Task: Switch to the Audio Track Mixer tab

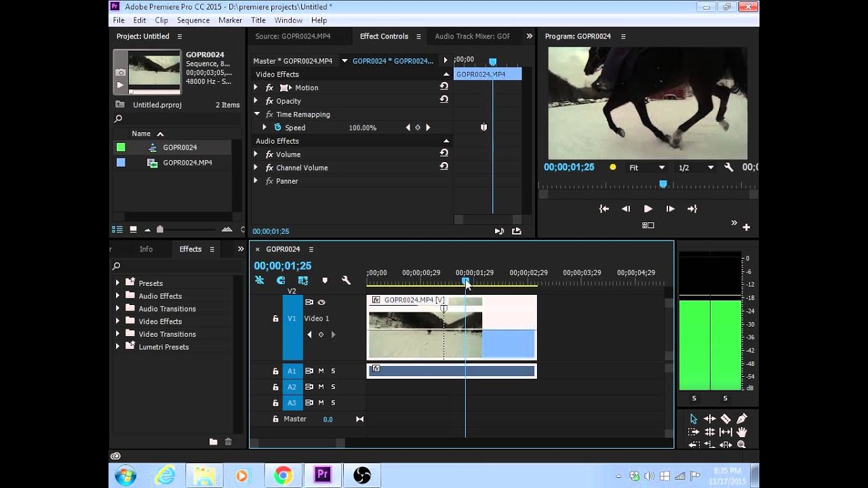Action: click(x=473, y=37)
